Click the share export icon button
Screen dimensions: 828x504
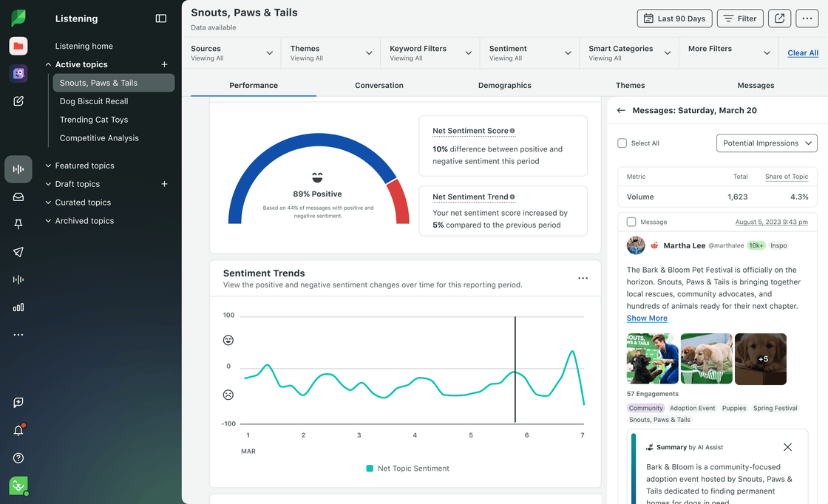click(779, 18)
